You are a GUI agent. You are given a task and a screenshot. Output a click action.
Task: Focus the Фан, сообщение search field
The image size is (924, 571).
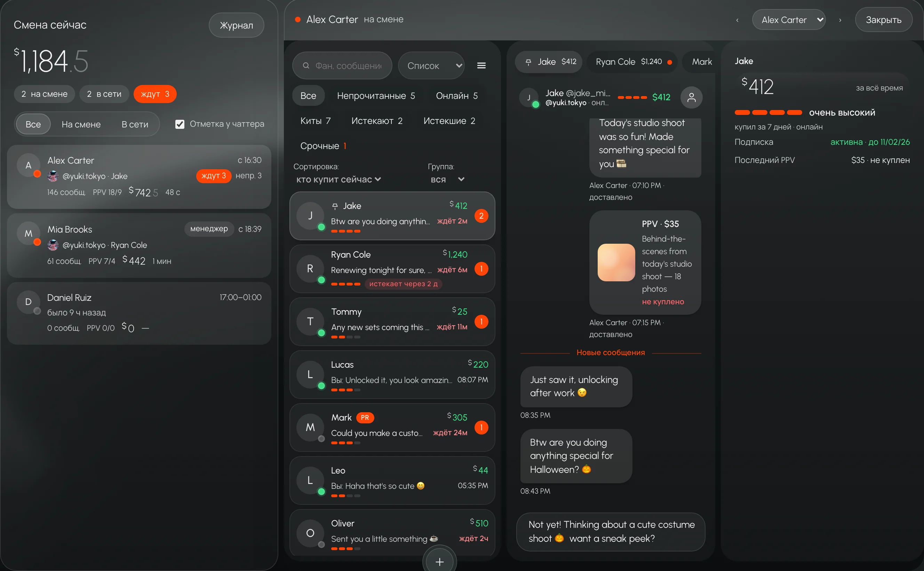[342, 66]
